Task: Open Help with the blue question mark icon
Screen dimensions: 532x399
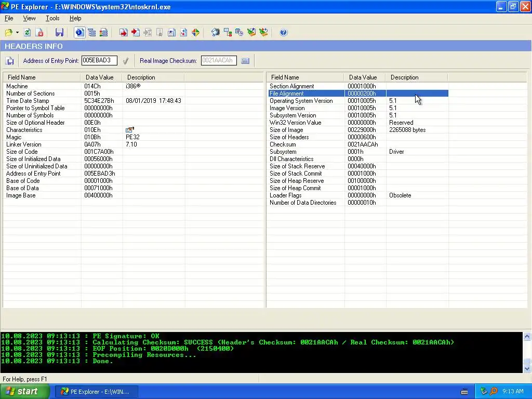Action: [283, 33]
